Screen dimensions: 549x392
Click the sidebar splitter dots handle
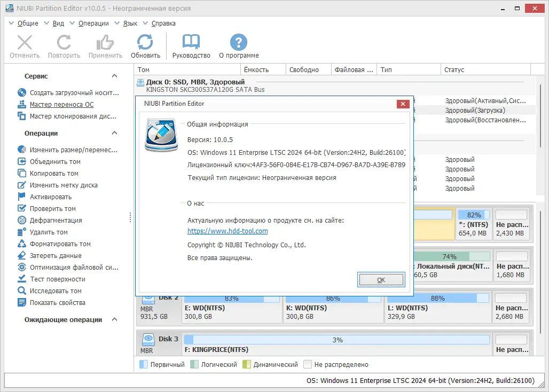pos(130,217)
